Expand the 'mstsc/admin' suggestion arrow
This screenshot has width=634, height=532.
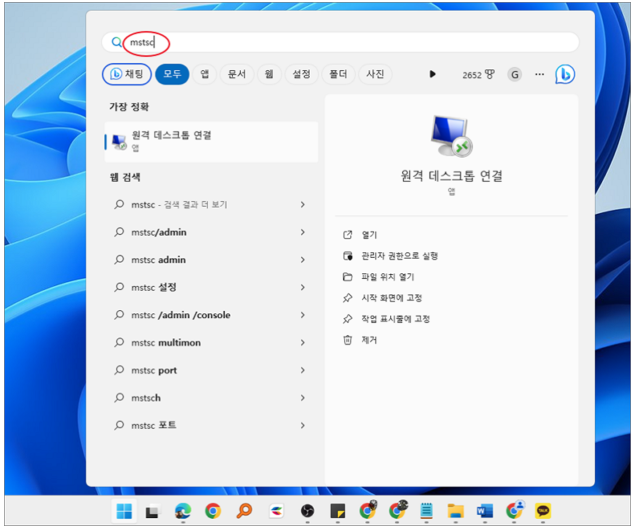(x=302, y=233)
